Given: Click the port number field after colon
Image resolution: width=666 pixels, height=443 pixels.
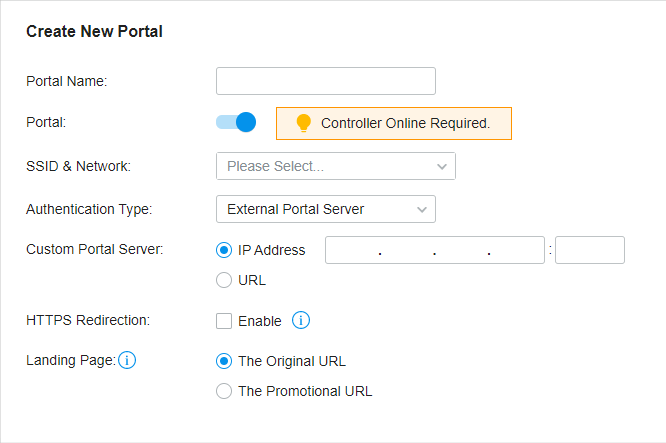Looking at the screenshot, I should coord(590,250).
